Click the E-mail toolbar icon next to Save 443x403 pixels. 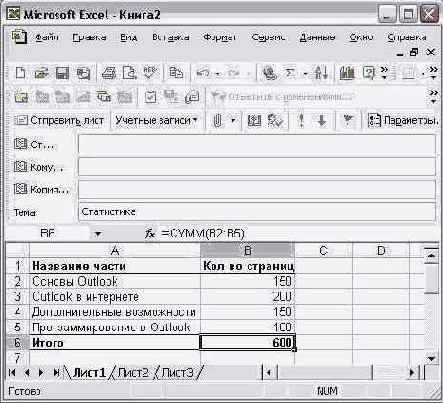[83, 73]
